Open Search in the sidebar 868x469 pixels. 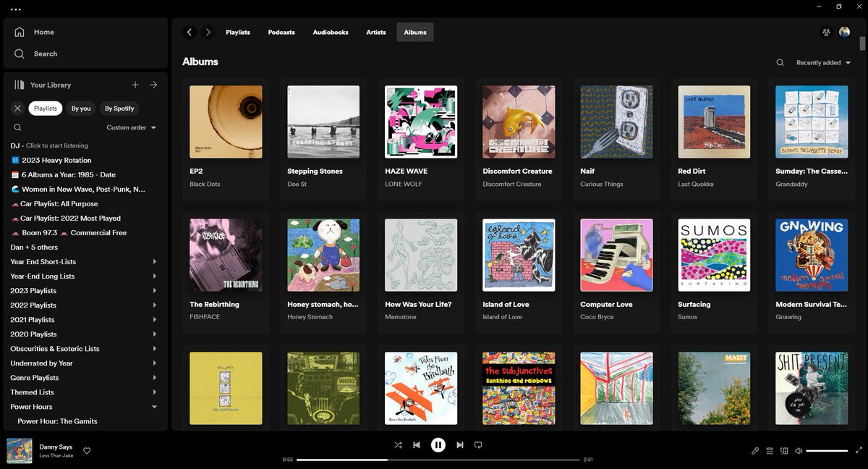[x=36, y=54]
